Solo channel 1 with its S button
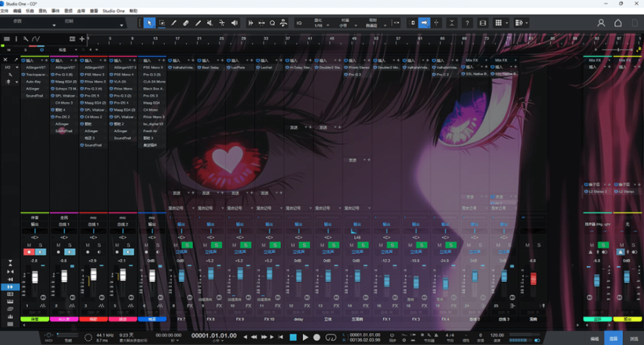This screenshot has height=345, width=644. click(40, 245)
